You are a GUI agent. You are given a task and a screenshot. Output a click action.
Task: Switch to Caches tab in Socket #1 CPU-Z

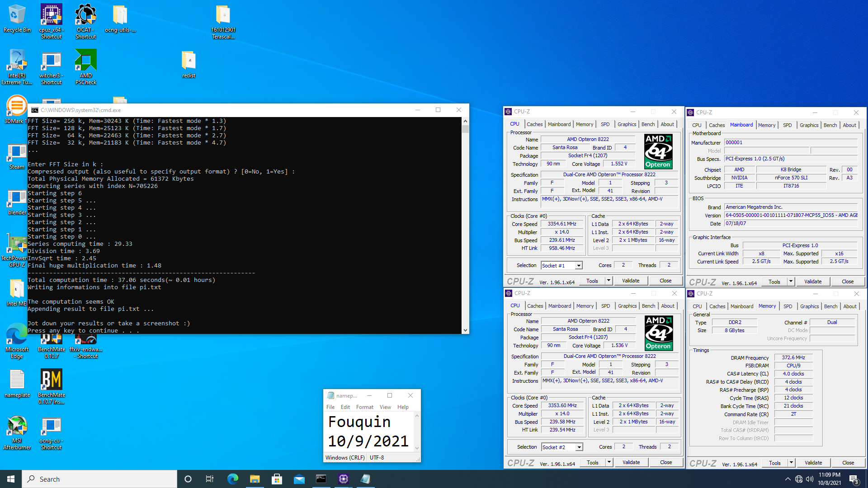click(x=534, y=124)
